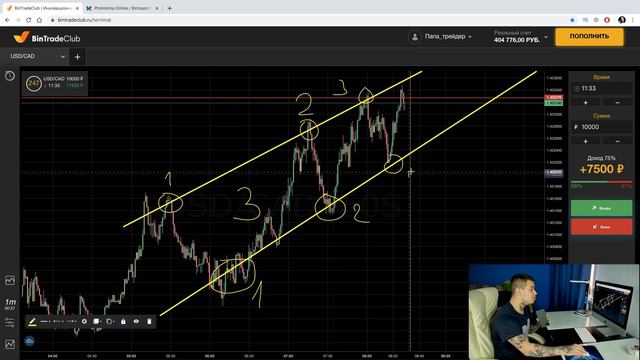Add new asset tab with plus
The width and height of the screenshot is (640, 360).
pos(78,57)
